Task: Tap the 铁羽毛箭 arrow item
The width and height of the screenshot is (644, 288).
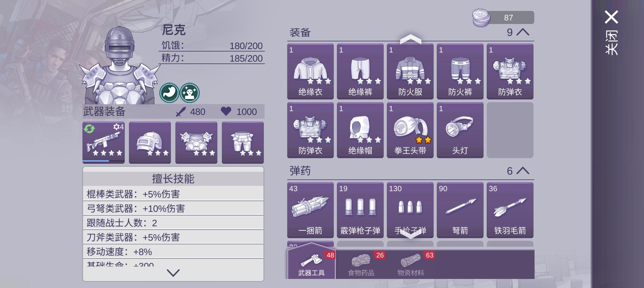Action: click(510, 210)
